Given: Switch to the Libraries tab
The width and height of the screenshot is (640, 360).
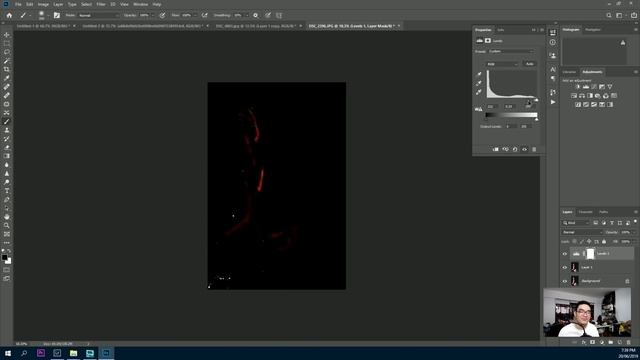Looking at the screenshot, I should (569, 72).
